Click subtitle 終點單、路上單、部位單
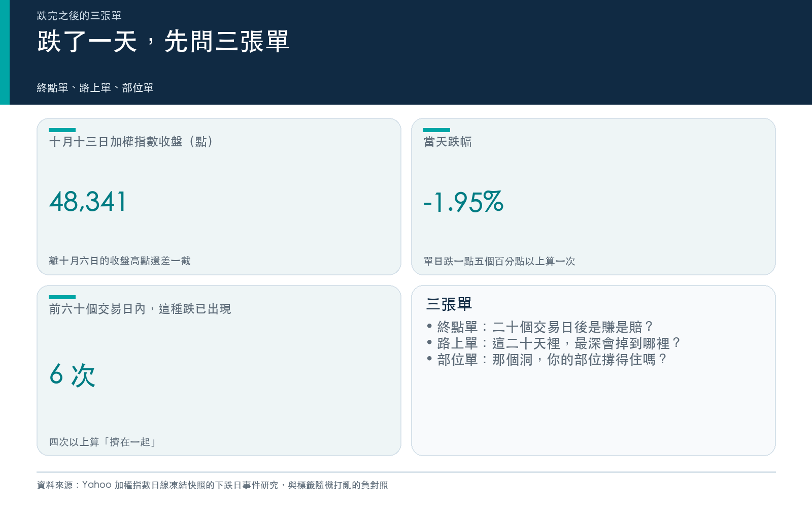 [x=95, y=88]
